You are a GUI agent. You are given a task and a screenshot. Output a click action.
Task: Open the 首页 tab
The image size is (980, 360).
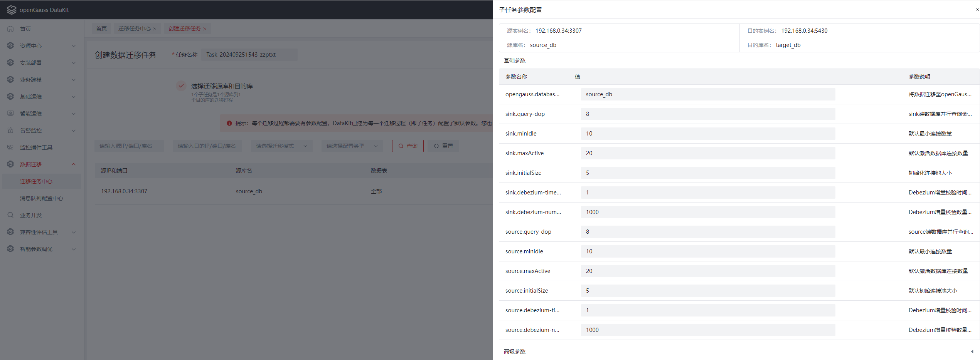tap(101, 28)
